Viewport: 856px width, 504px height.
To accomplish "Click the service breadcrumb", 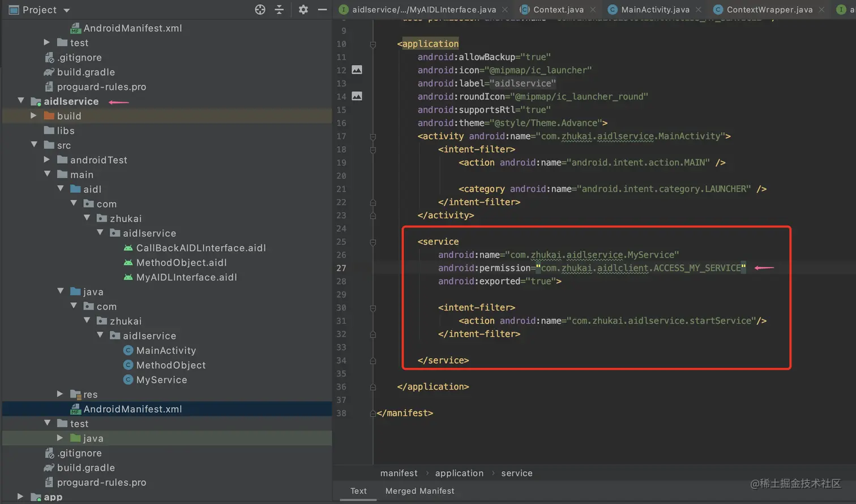I will pos(516,473).
